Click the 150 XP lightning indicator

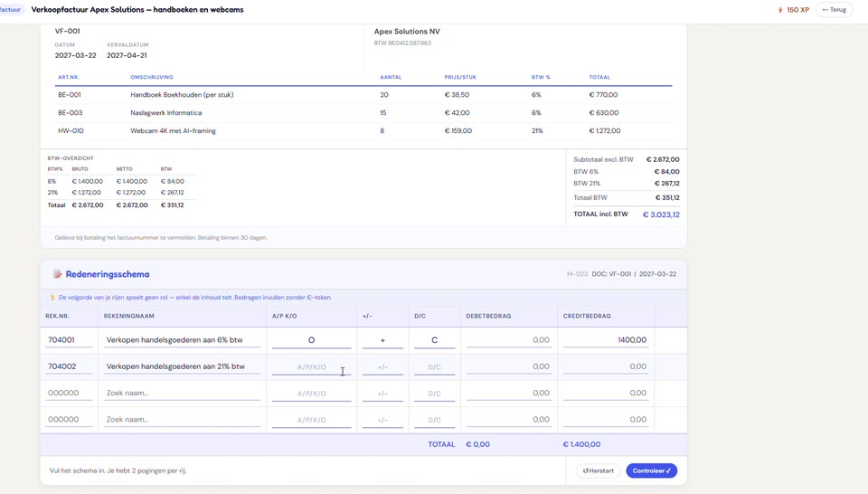(793, 9)
